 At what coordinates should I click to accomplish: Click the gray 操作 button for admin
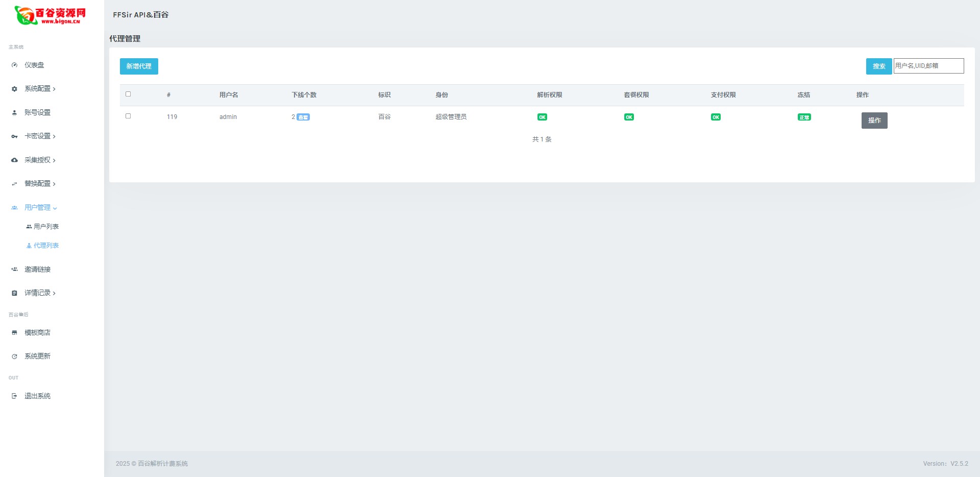pyautogui.click(x=874, y=121)
